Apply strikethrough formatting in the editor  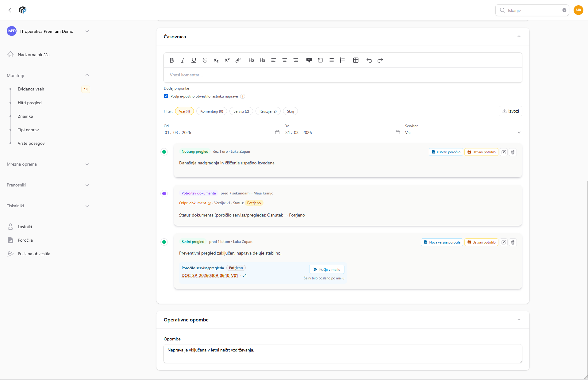pyautogui.click(x=205, y=60)
